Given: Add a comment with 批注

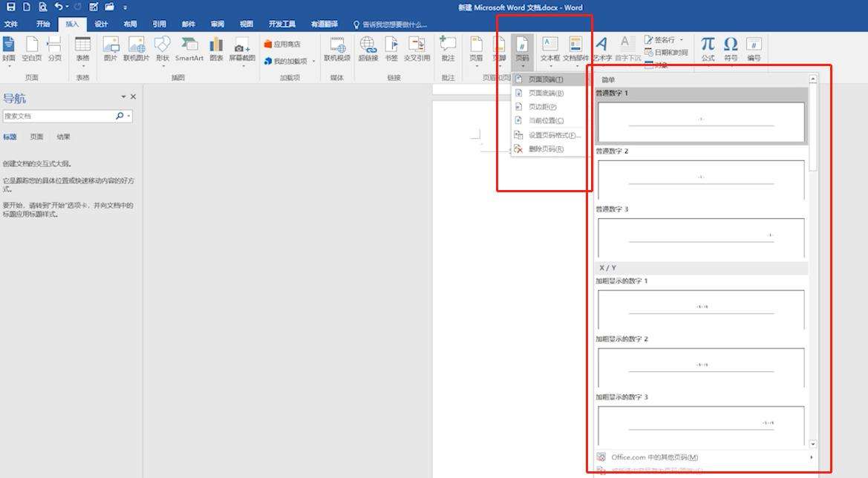Looking at the screenshot, I should point(448,50).
